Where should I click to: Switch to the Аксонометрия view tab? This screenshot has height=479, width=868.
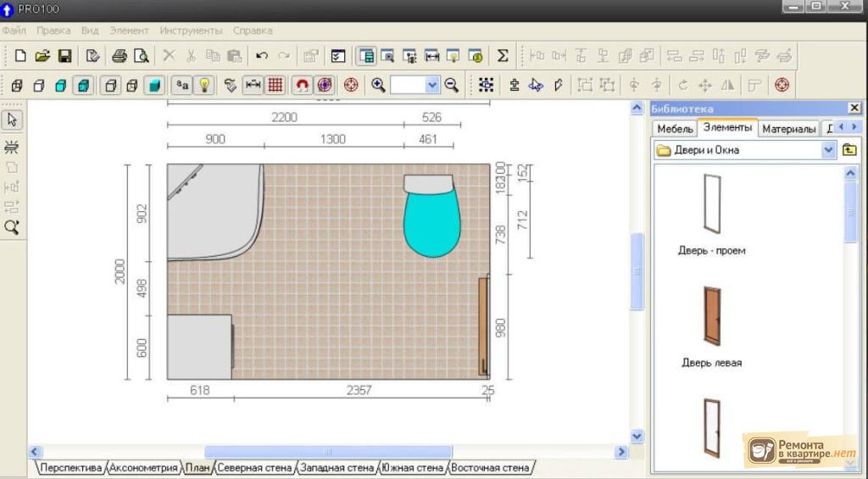point(143,468)
